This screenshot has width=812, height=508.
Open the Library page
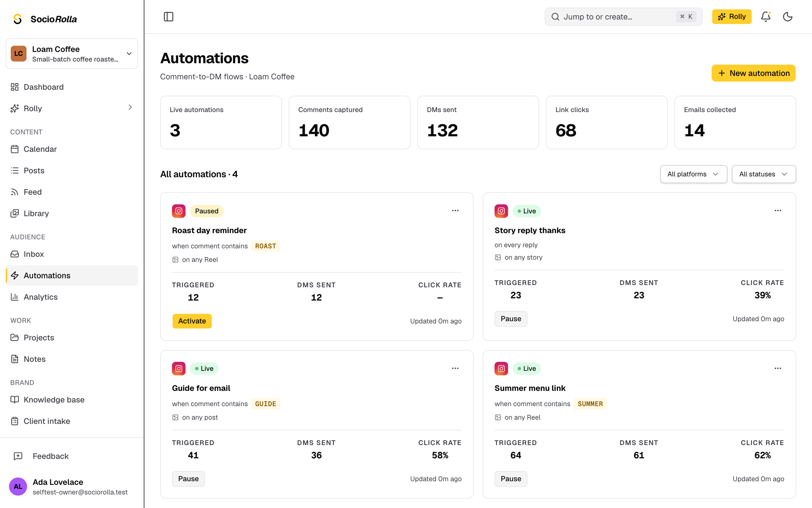coord(72,213)
